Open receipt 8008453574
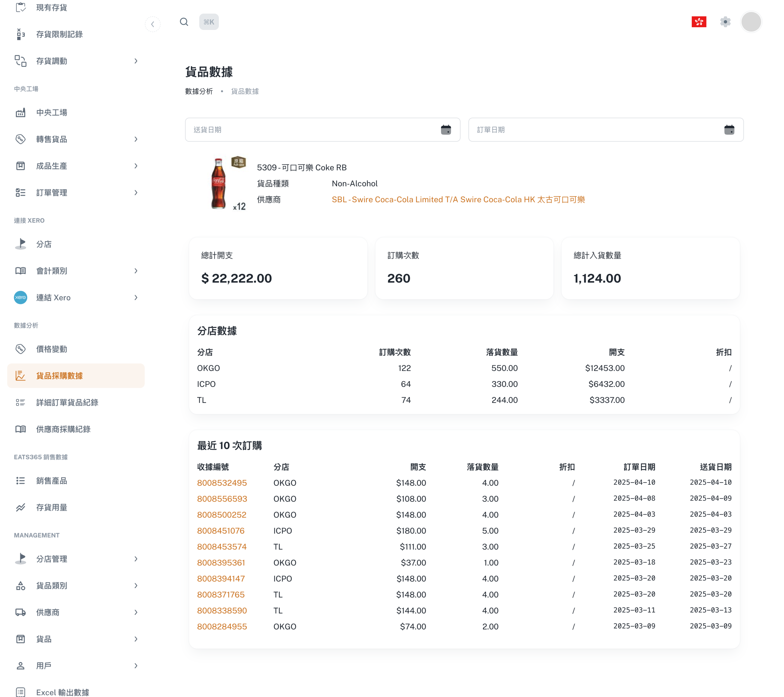Screen dimensions: 784x697 pos(222,547)
